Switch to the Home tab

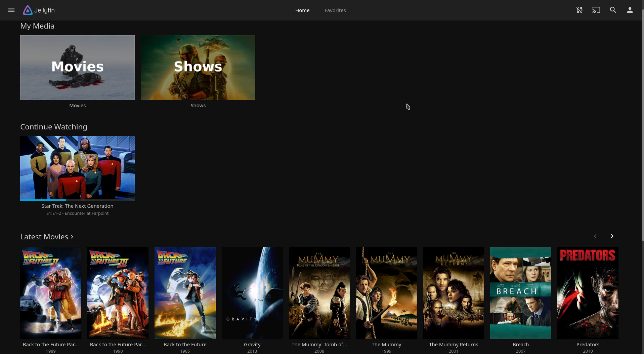click(x=302, y=10)
